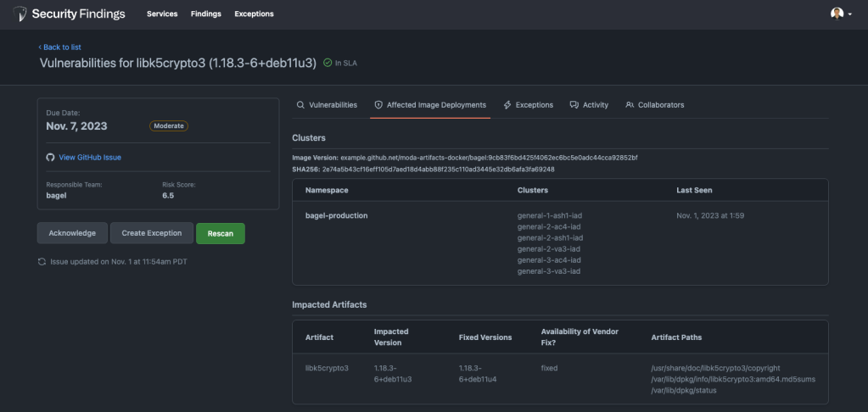Click artifact name libk5crypto3 cell
Screen dimensions: 868x412
[328, 368]
